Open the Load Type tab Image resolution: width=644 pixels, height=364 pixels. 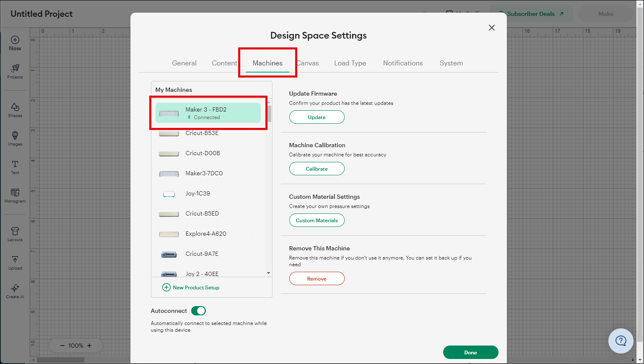(x=350, y=63)
